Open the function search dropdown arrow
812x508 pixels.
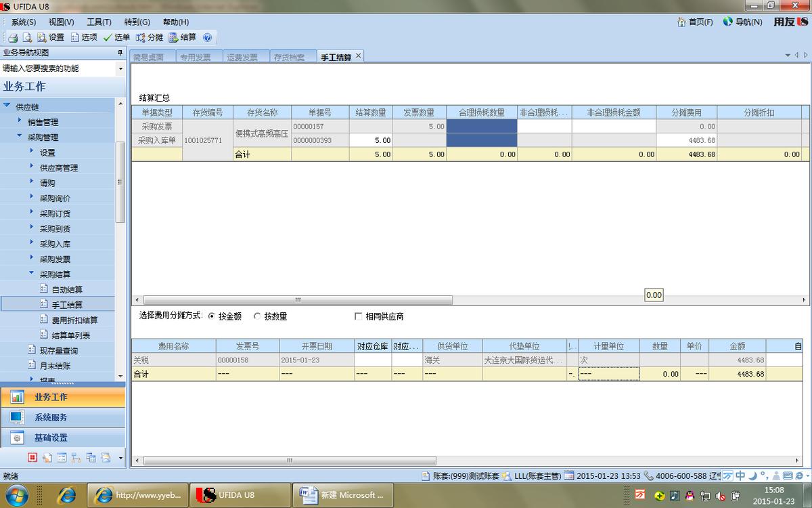click(x=120, y=68)
